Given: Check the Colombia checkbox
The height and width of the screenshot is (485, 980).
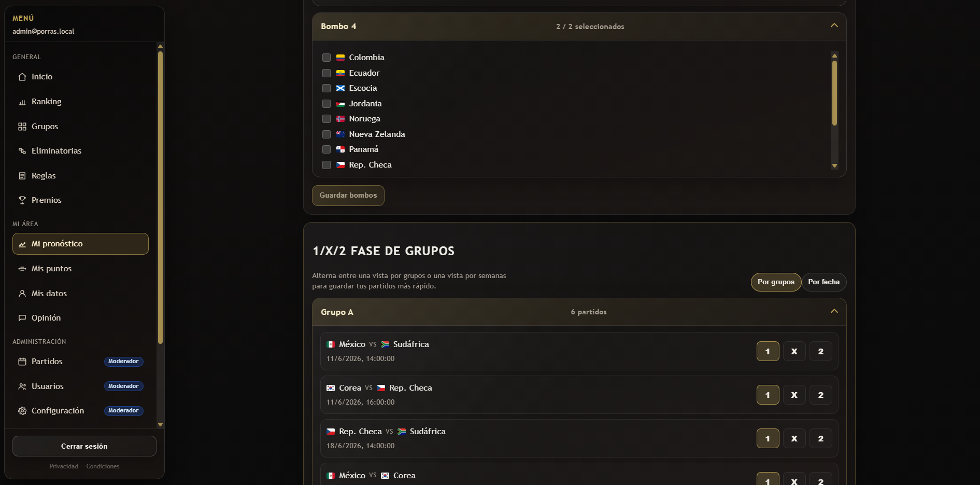Looking at the screenshot, I should 326,58.
